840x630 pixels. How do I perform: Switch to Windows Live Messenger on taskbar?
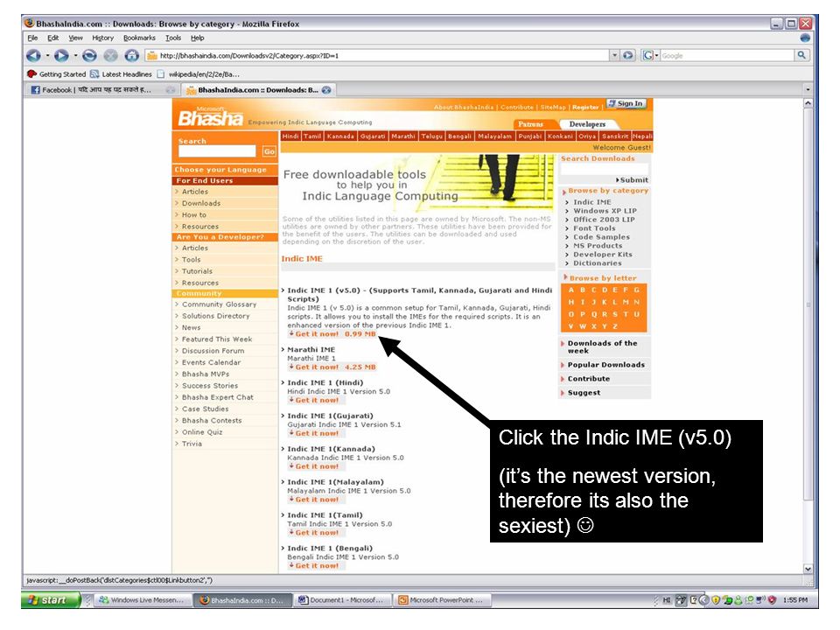(x=142, y=600)
